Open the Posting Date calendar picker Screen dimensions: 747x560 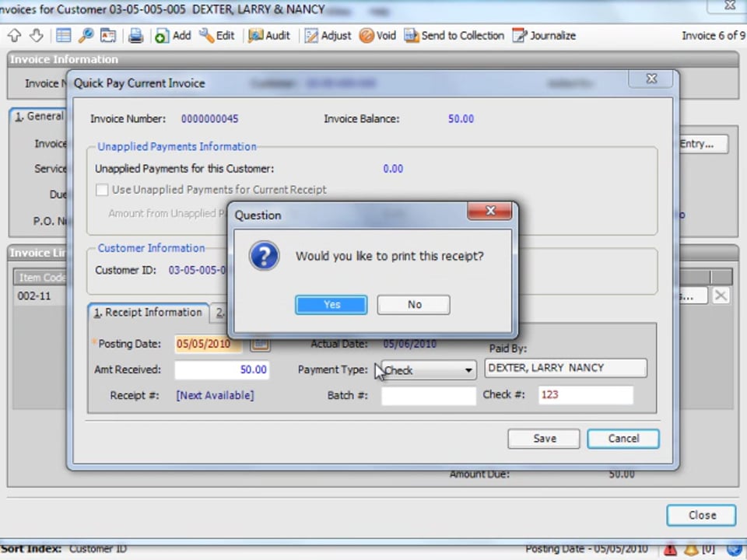point(260,343)
